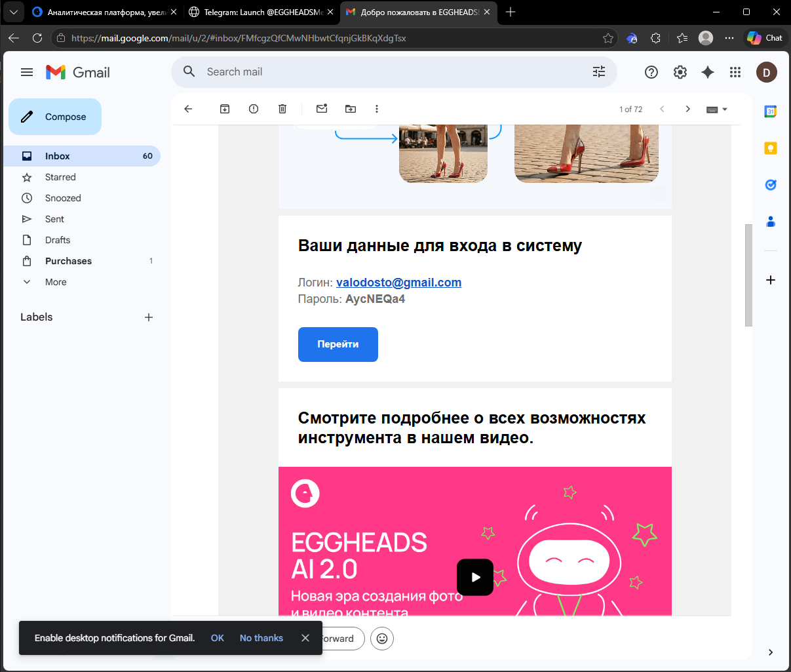Screen dimensions: 791x672
Task: Go back to inbox arrow
Action: 188,109
